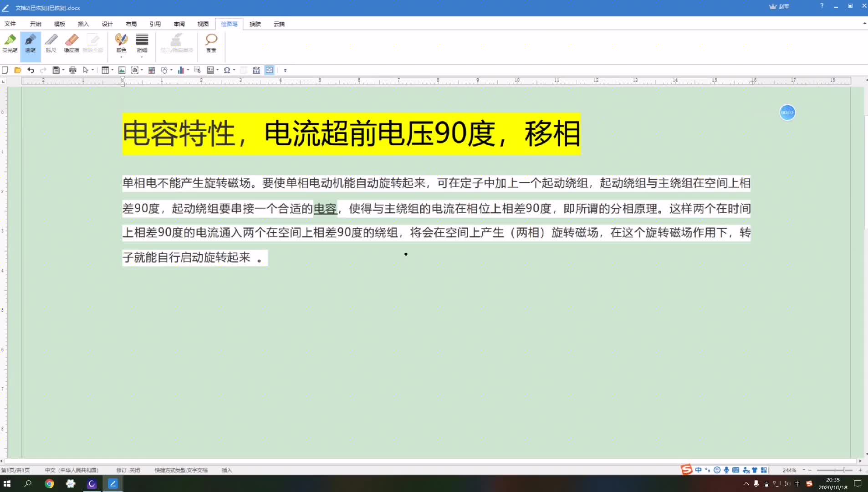
Task: Switch to the 模板 tab
Action: click(x=60, y=24)
